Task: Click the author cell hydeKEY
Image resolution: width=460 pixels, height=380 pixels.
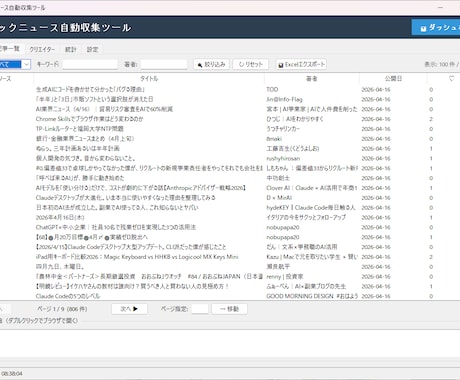Action: [311, 208]
